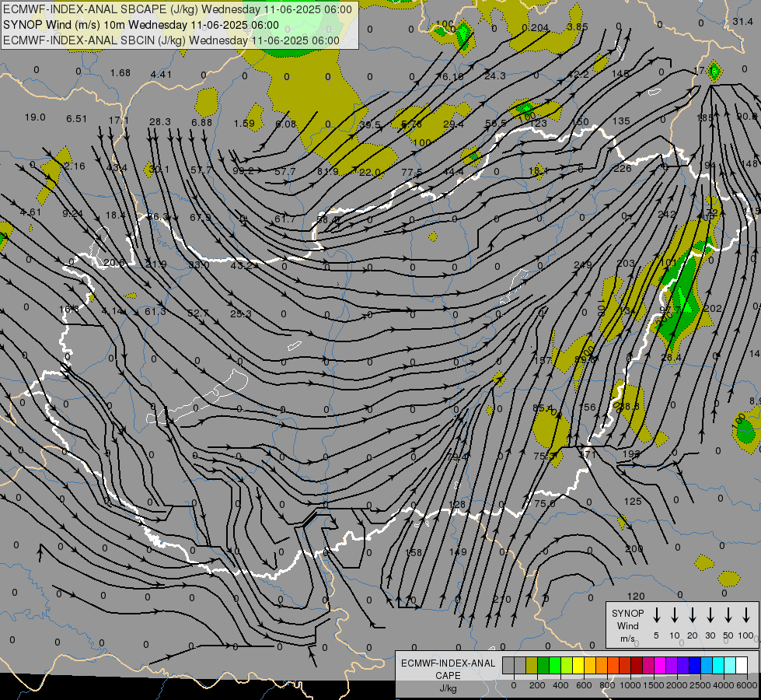Image resolution: width=761 pixels, height=700 pixels.
Task: Click the wind arrow above the 30 m/s label
Action: tap(710, 615)
